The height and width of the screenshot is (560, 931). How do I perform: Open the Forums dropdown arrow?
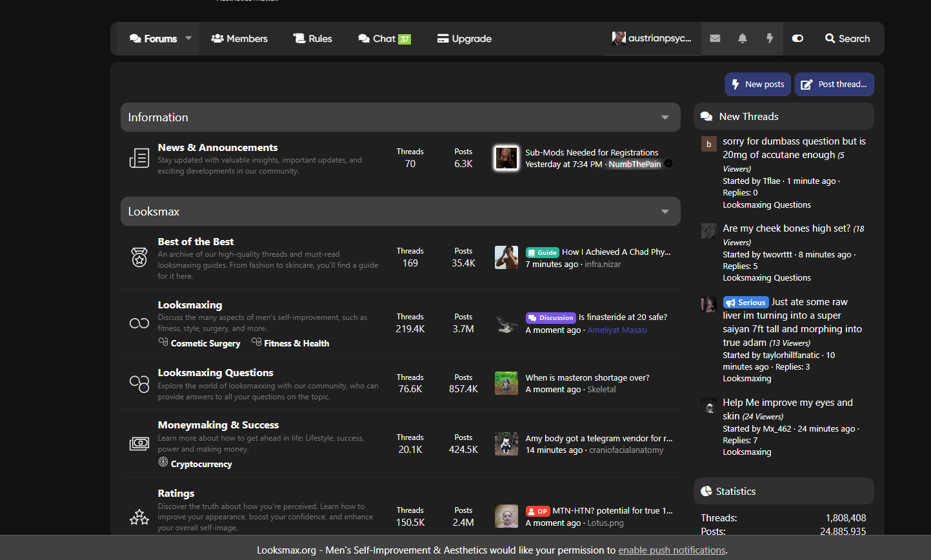188,38
